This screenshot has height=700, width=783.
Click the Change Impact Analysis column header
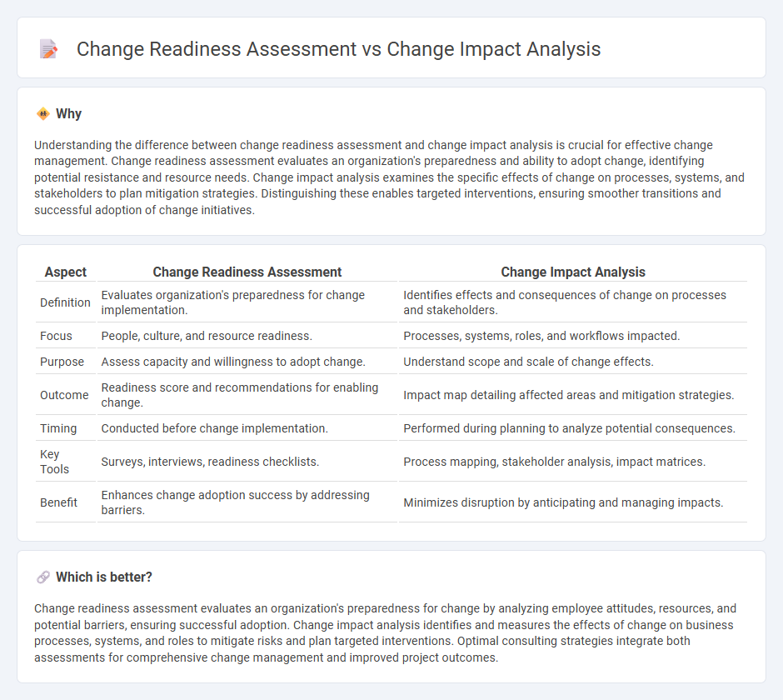pyautogui.click(x=573, y=272)
